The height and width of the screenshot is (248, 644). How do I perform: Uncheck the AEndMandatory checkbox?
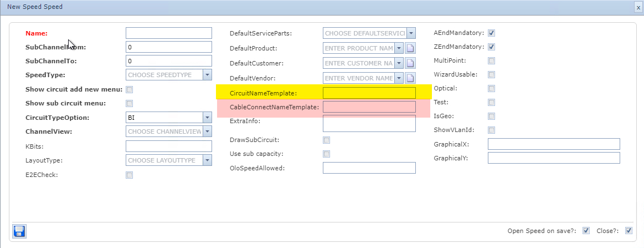pos(491,33)
